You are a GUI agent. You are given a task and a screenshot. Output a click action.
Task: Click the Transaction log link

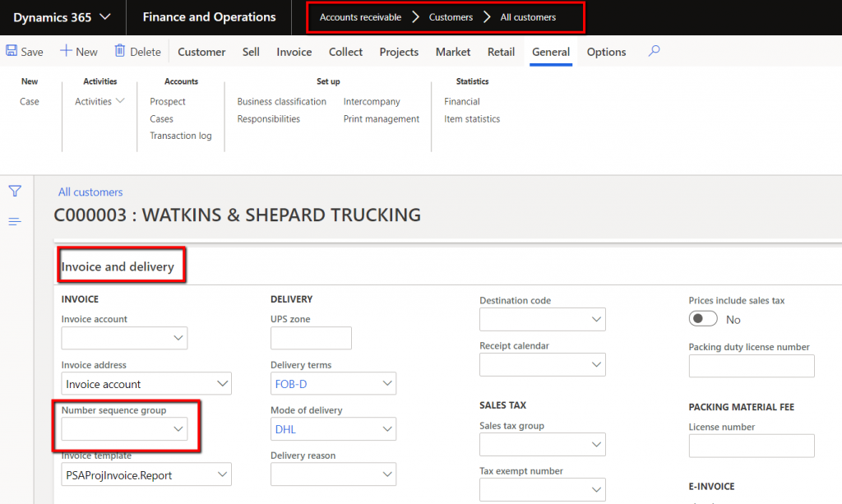180,135
